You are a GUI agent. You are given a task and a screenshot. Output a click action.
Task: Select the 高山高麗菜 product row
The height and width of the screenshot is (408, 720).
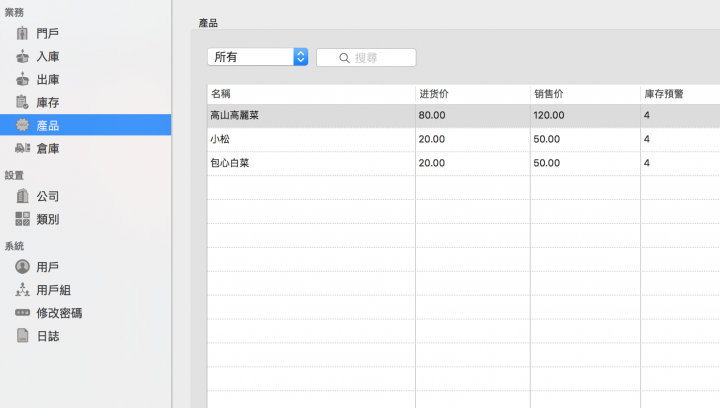coord(464,115)
